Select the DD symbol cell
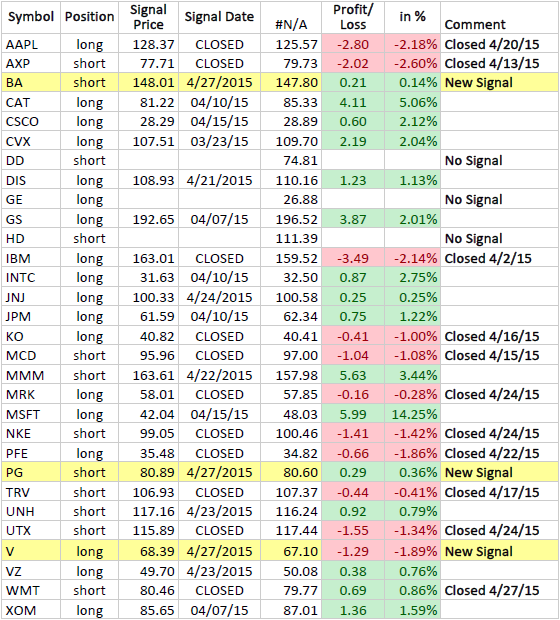560x620 pixels. tap(31, 161)
